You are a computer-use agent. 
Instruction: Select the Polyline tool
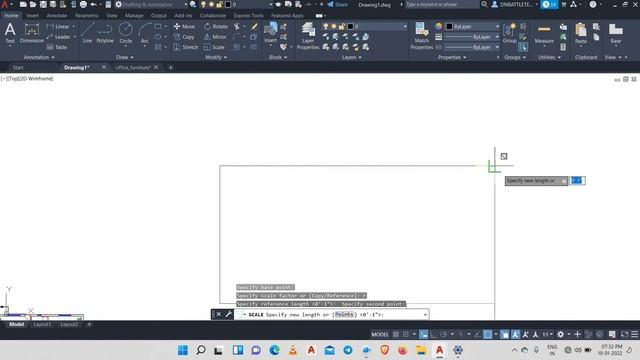[105, 33]
